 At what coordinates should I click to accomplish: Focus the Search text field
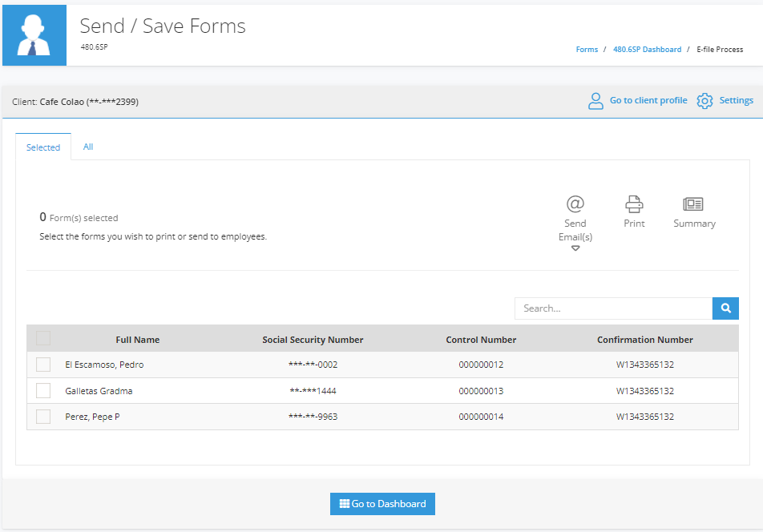[x=613, y=308]
